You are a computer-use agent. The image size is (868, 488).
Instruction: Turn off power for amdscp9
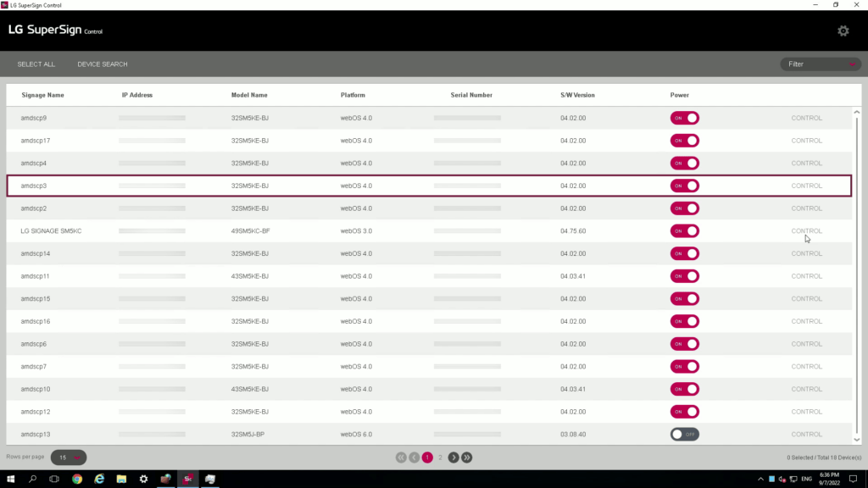point(685,118)
